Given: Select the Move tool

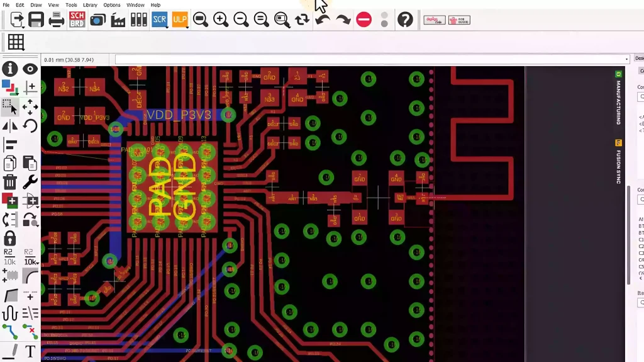Looking at the screenshot, I should click(30, 106).
